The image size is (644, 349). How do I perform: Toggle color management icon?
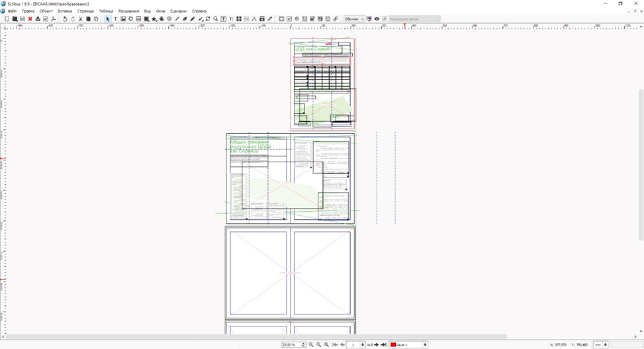(x=369, y=19)
